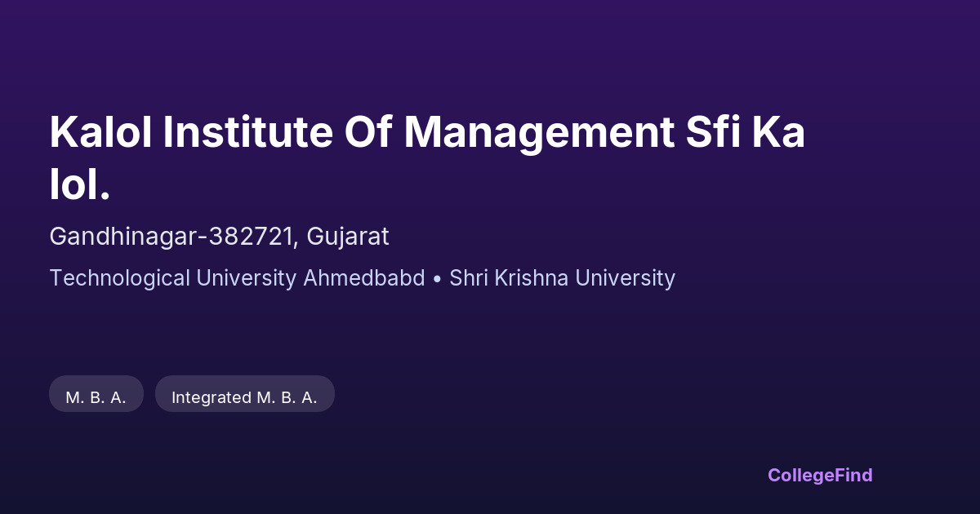
Task: Click the word Kalol in the heading
Action: (100, 132)
